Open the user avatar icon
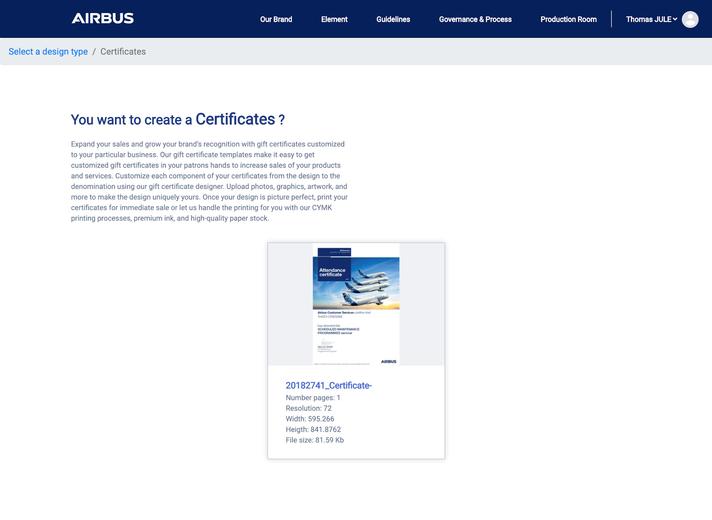 click(690, 20)
